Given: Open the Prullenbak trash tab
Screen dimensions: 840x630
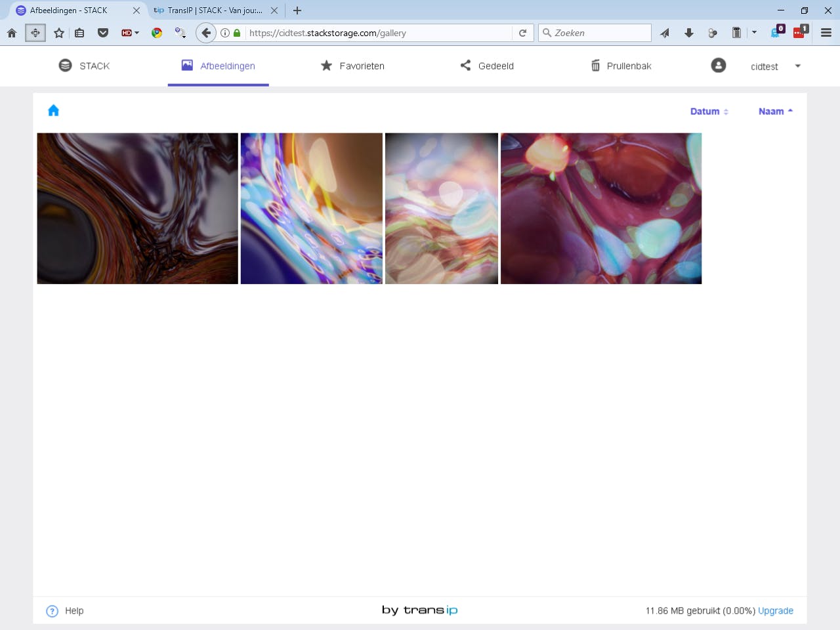Looking at the screenshot, I should coord(621,66).
